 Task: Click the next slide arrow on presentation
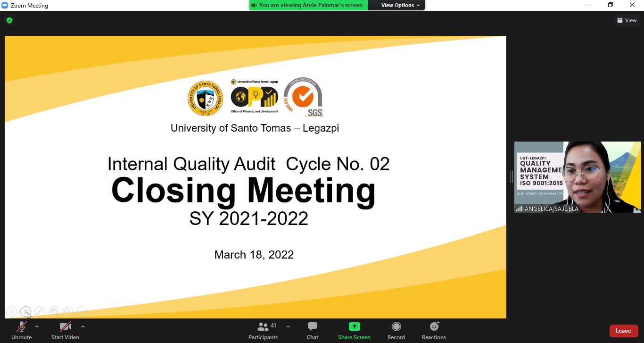pos(25,311)
